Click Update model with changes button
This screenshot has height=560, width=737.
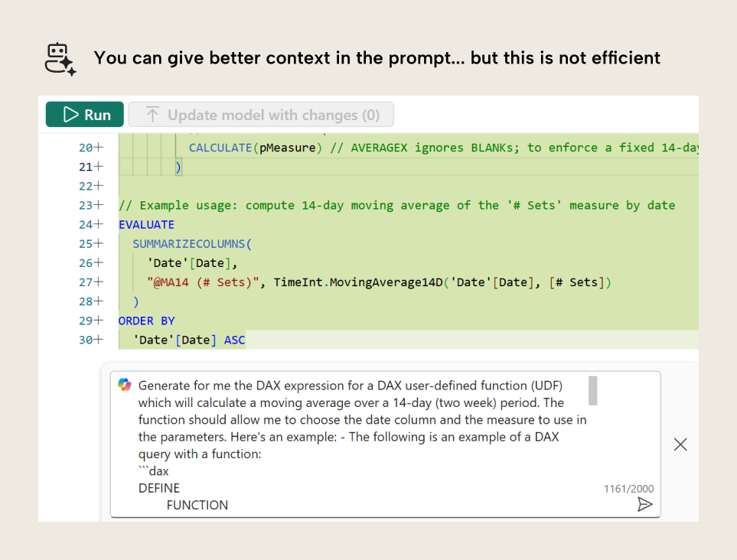click(261, 115)
